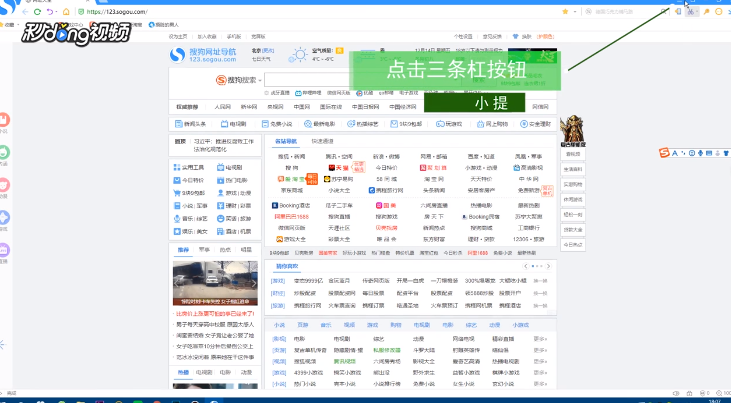Click 阿里巴巴1688 red link
The height and width of the screenshot is (403, 731).
pos(292,217)
